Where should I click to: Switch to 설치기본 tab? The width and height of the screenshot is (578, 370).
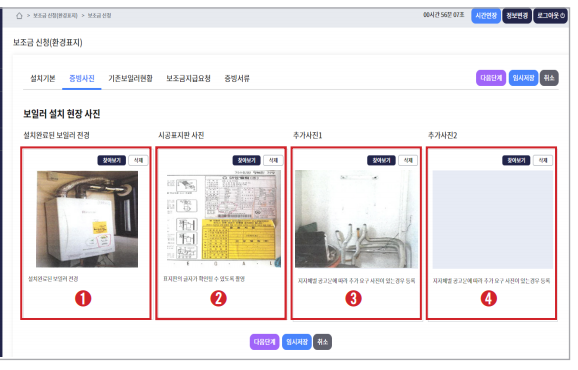click(x=42, y=78)
